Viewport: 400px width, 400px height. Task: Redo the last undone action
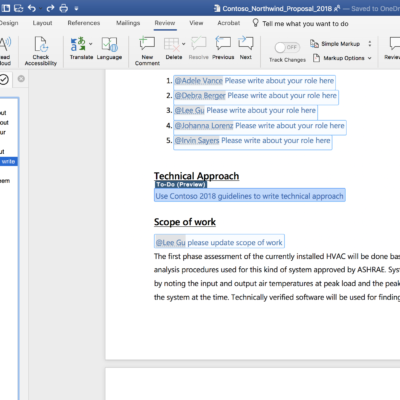click(x=50, y=8)
